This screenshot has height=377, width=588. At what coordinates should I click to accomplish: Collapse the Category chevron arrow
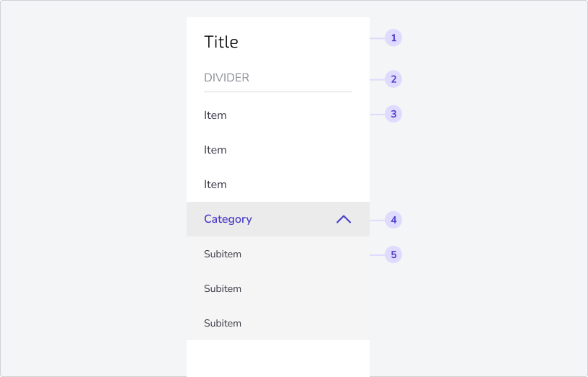pyautogui.click(x=344, y=219)
